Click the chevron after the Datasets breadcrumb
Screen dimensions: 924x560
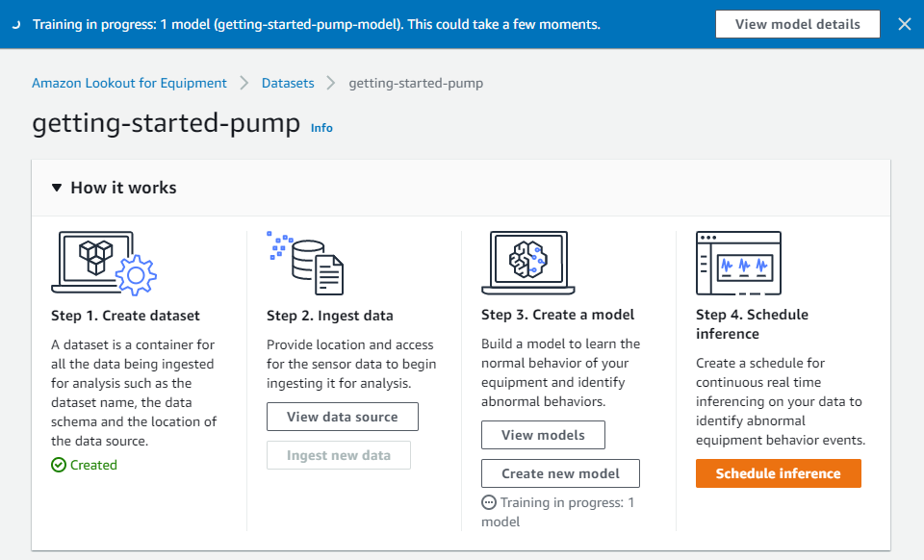(331, 83)
